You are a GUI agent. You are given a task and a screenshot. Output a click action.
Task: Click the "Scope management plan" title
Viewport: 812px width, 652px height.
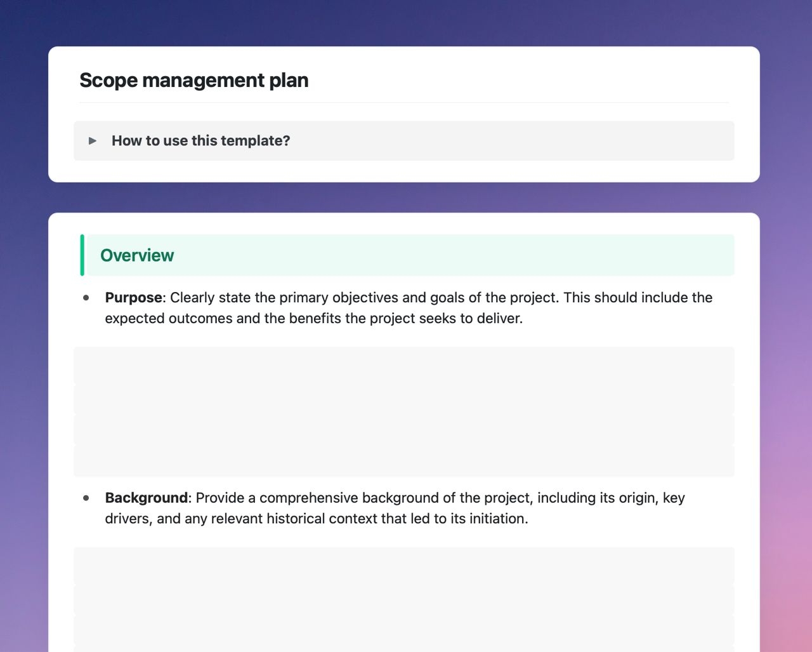coord(193,81)
